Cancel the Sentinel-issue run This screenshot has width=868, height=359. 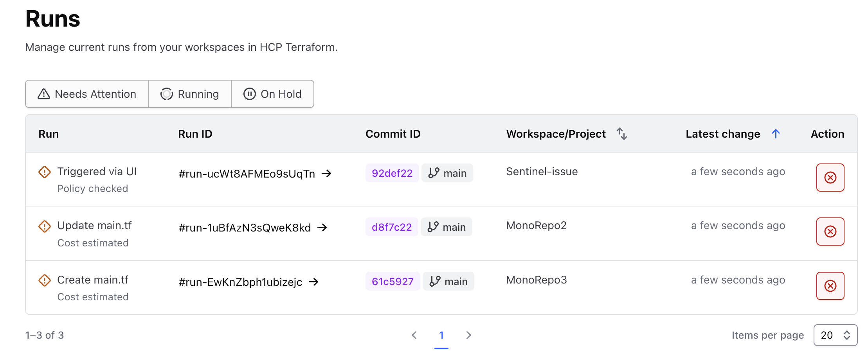click(830, 178)
